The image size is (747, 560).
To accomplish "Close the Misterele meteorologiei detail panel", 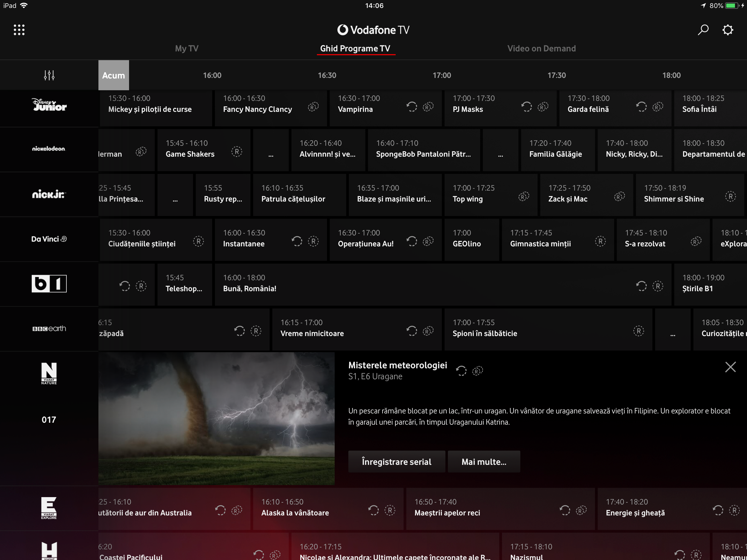I will click(x=730, y=367).
